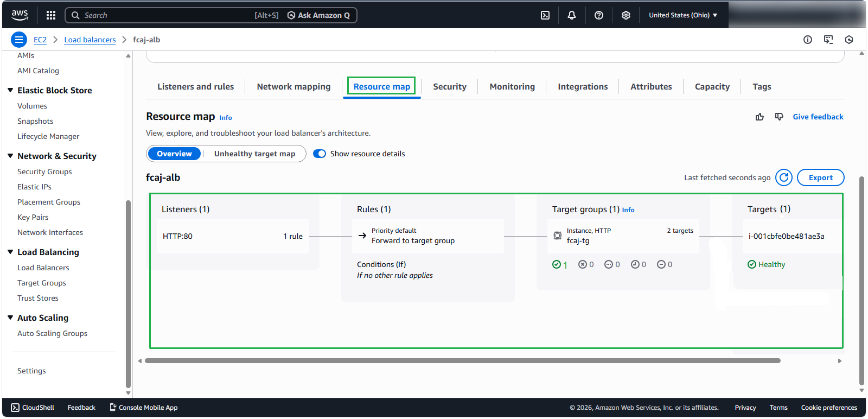This screenshot has height=419, width=868.
Task: Collapse the Elastic Block Store section
Action: pos(10,90)
